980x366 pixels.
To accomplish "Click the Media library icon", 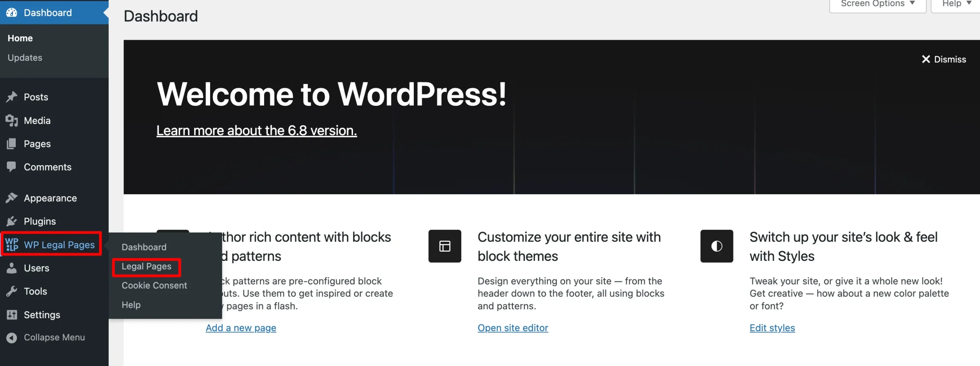I will tap(12, 120).
